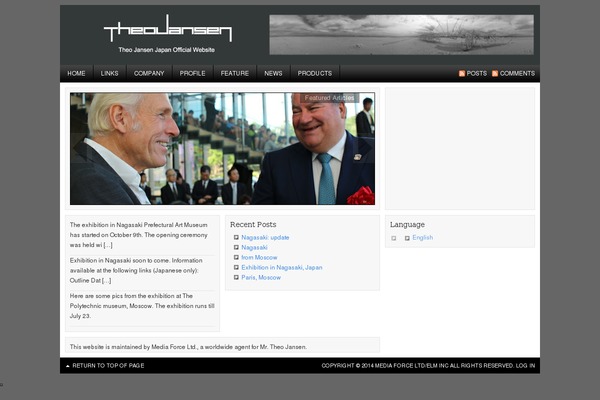Open the 'Nagasaki: update' recent post
600x400 pixels.
tap(265, 237)
